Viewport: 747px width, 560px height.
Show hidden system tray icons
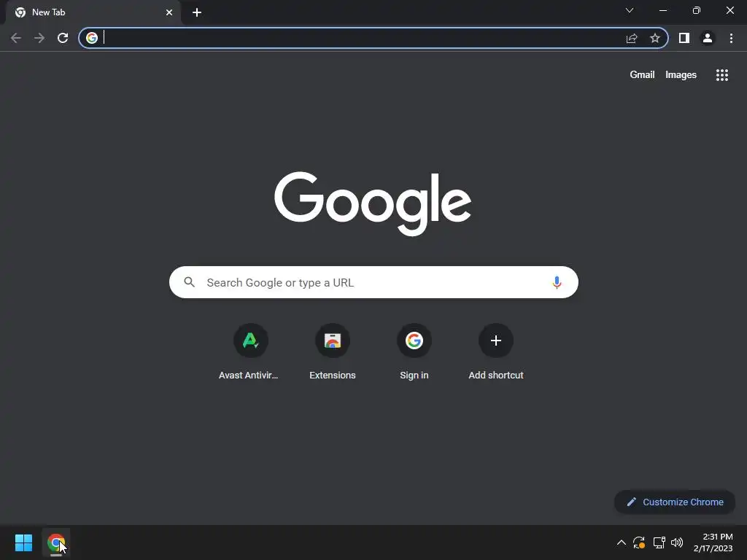pyautogui.click(x=622, y=542)
